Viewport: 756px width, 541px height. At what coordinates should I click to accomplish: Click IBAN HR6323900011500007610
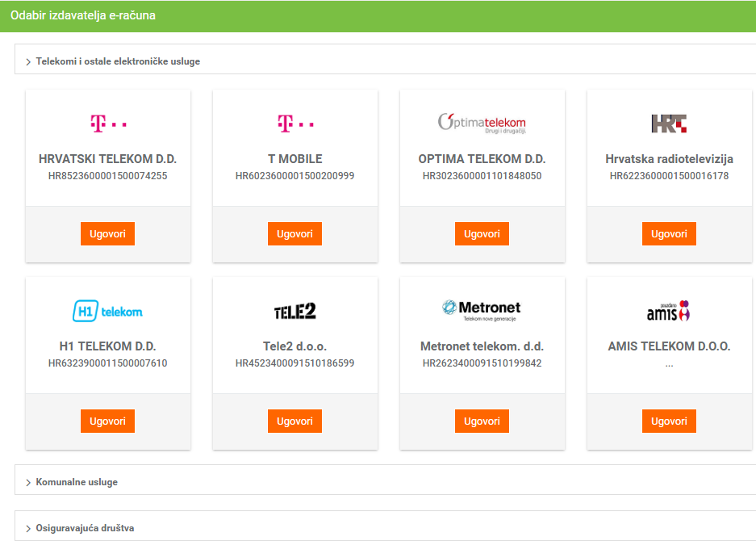click(x=107, y=363)
